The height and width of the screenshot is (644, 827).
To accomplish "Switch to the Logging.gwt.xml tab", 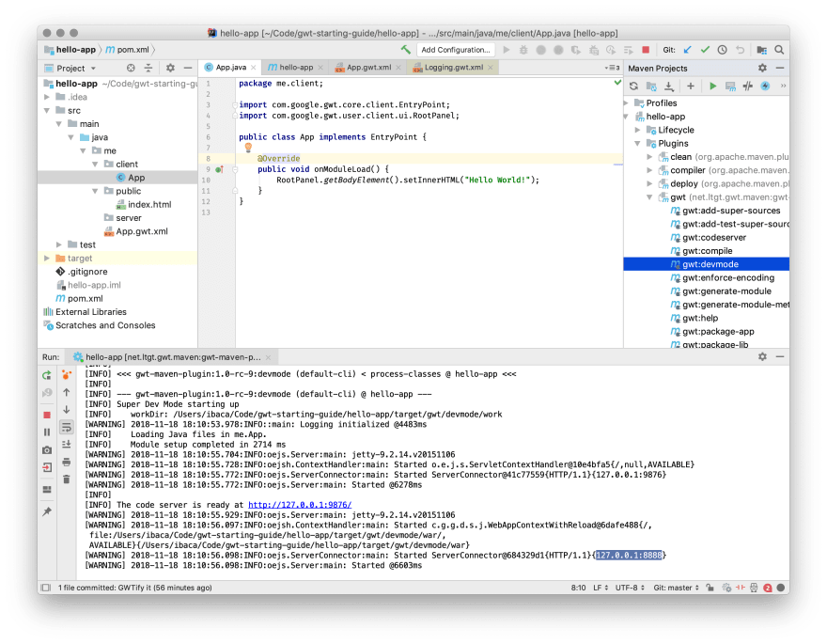I will [454, 68].
